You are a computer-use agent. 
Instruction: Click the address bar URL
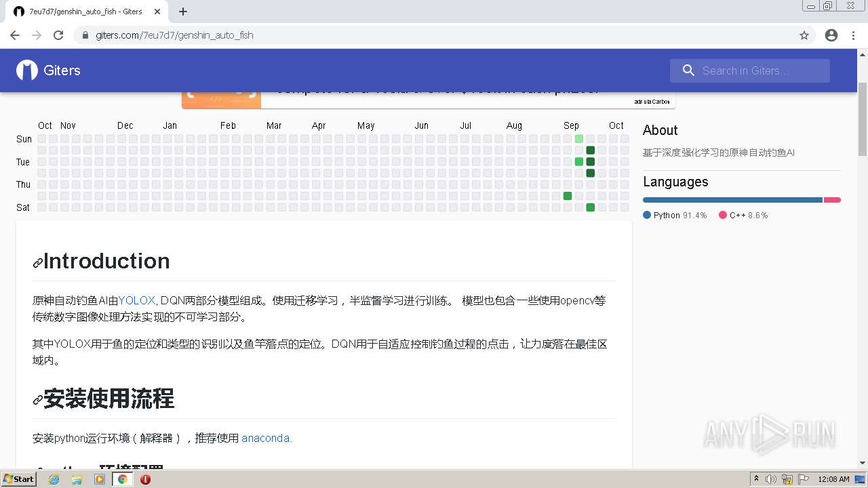[174, 35]
